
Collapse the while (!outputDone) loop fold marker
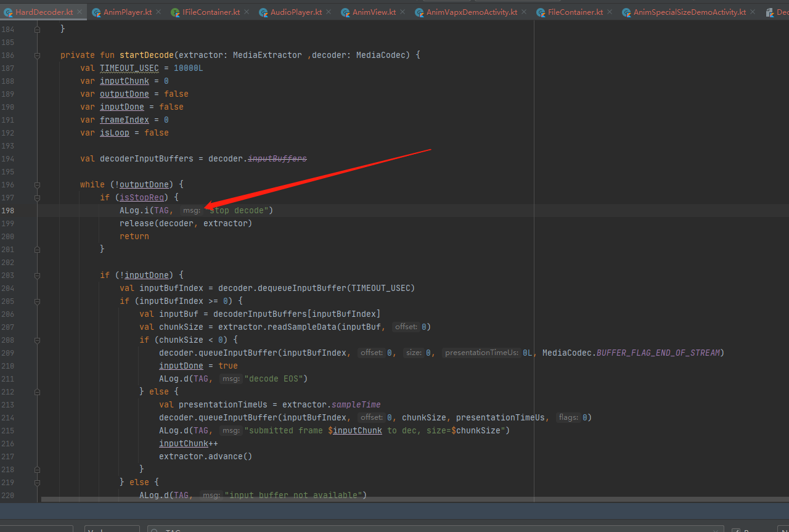tap(37, 184)
